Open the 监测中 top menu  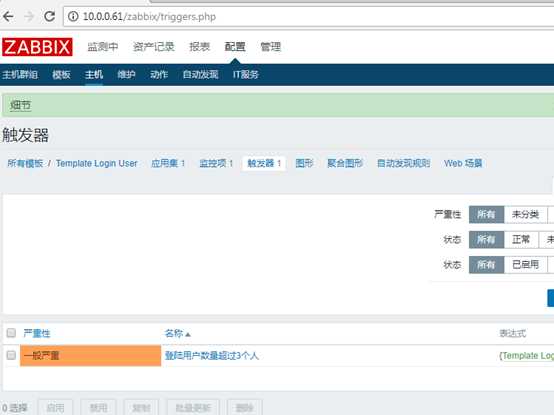coord(103,47)
